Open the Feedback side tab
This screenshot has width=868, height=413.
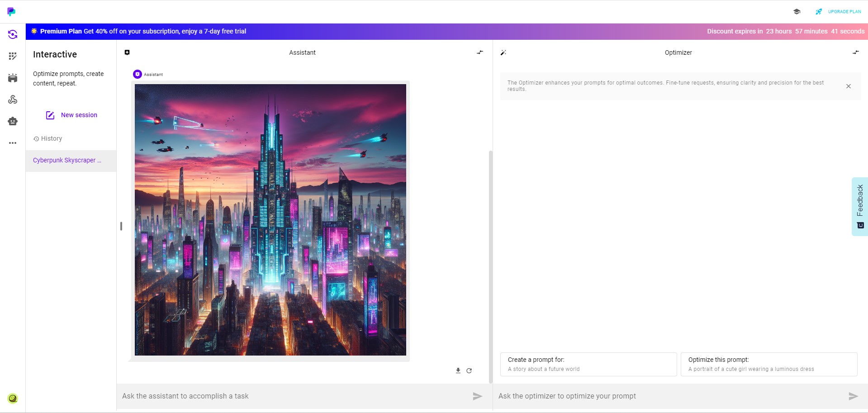pos(860,206)
